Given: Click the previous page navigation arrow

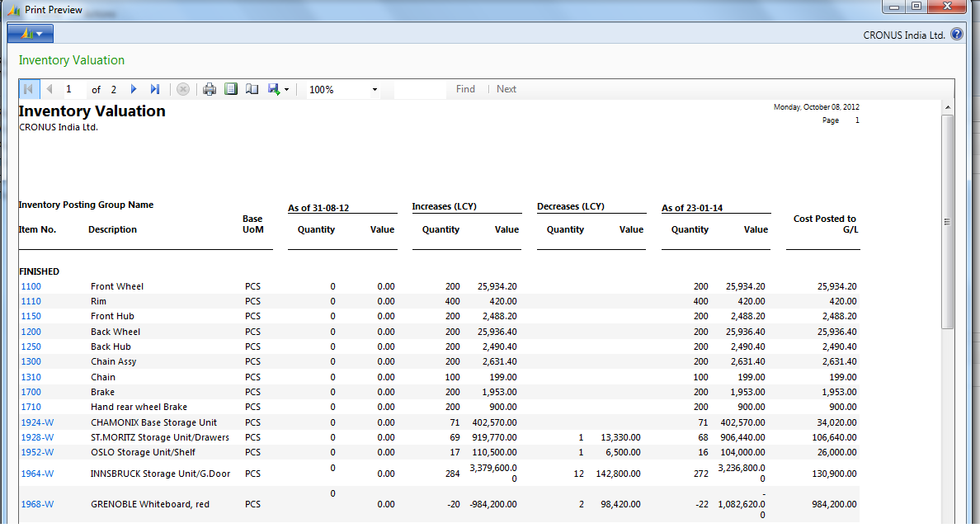Looking at the screenshot, I should (49, 88).
